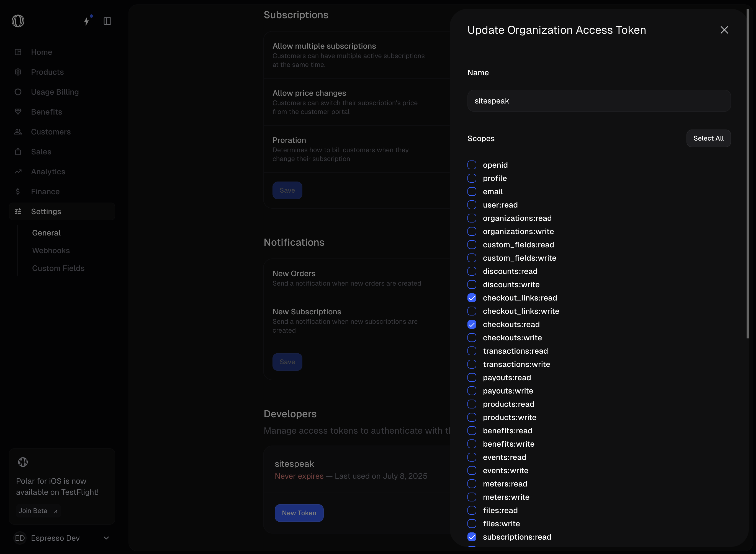Click the Polar logo at top left
Screen dimensions: 756x554
(x=18, y=21)
